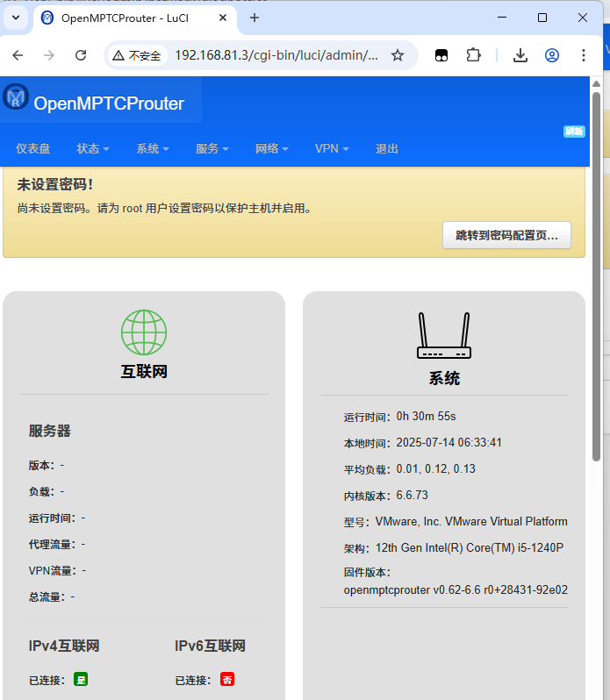Click the IPv6互联网 heading

[x=210, y=646]
